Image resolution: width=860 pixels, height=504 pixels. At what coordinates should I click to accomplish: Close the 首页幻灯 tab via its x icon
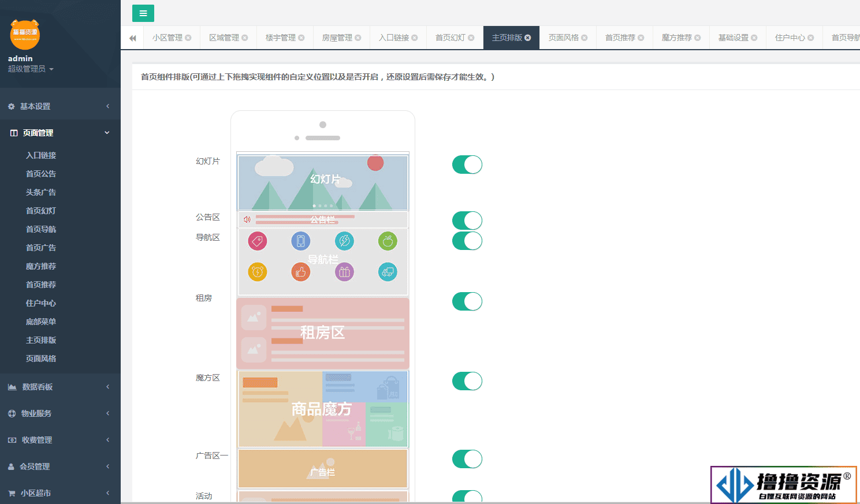point(471,38)
